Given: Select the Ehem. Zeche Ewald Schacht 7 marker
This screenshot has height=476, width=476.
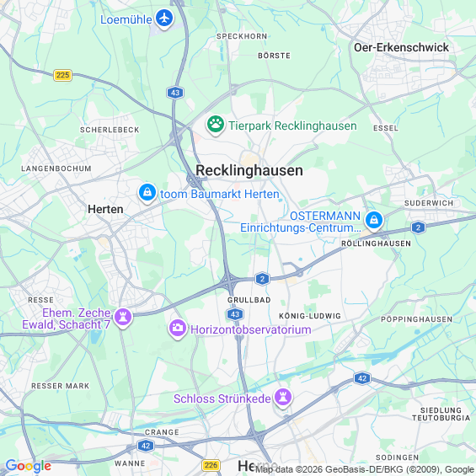Looking at the screenshot, I should [x=123, y=318].
